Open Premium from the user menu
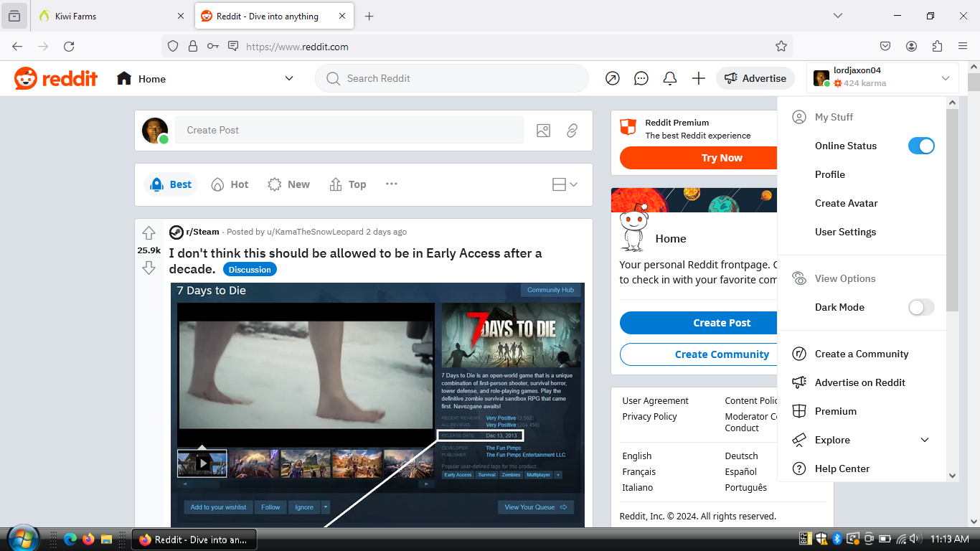The width and height of the screenshot is (980, 551). coord(836,411)
